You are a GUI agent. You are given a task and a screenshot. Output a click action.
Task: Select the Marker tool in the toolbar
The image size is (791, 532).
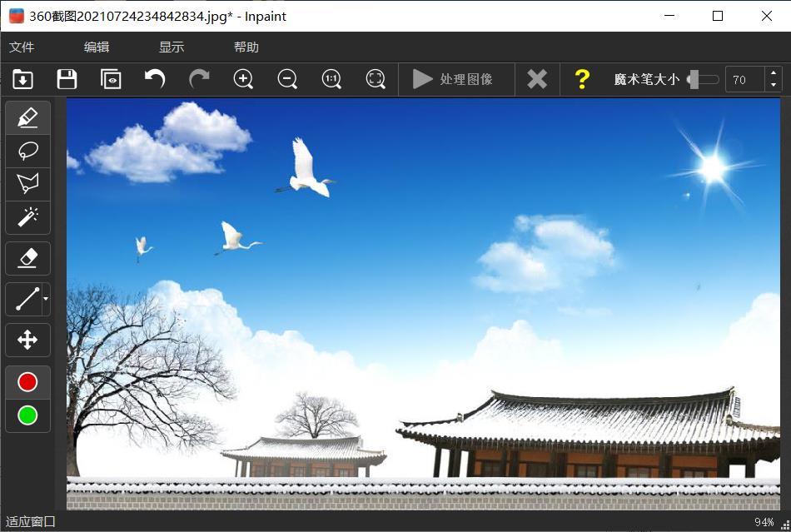coord(27,117)
